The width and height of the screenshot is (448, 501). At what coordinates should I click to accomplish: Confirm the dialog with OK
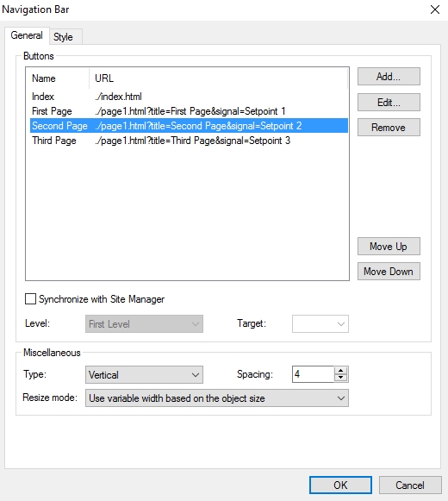click(340, 485)
